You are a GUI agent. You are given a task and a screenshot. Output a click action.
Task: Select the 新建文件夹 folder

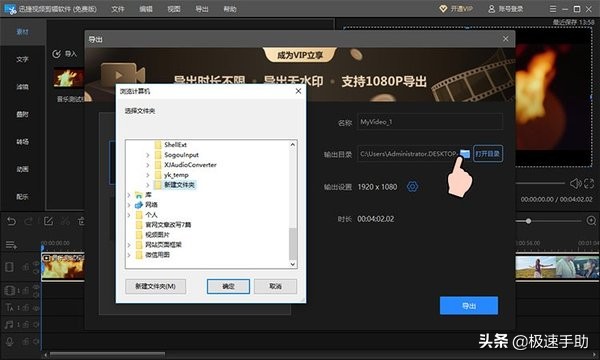pos(179,185)
